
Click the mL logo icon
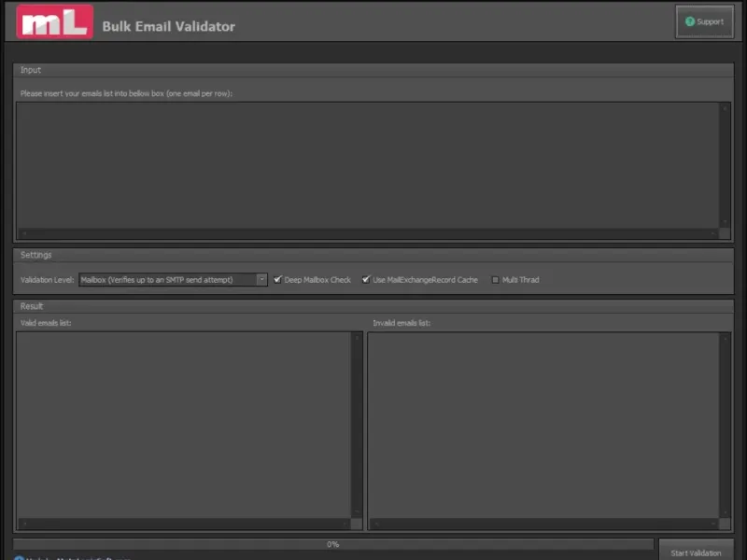(x=55, y=21)
